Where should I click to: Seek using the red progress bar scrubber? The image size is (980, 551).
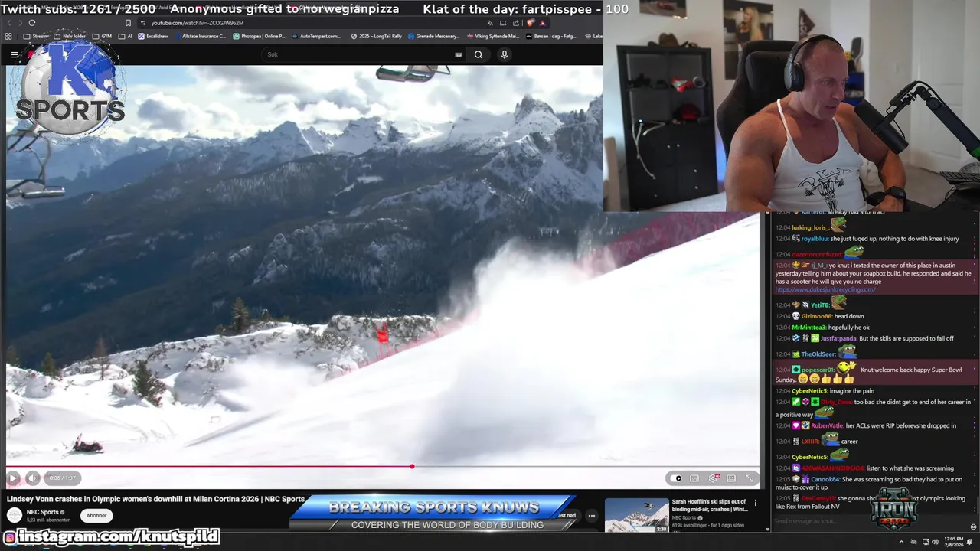(x=412, y=466)
